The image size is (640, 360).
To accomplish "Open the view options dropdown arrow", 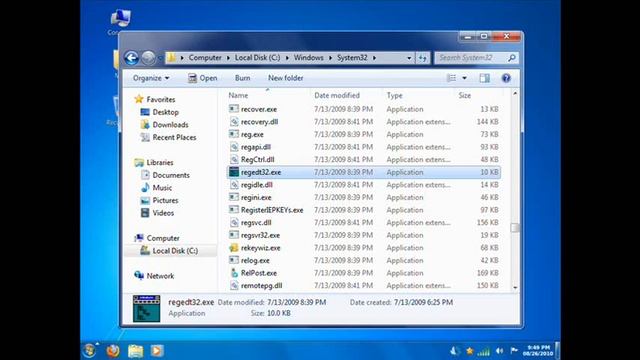I will coord(464,78).
